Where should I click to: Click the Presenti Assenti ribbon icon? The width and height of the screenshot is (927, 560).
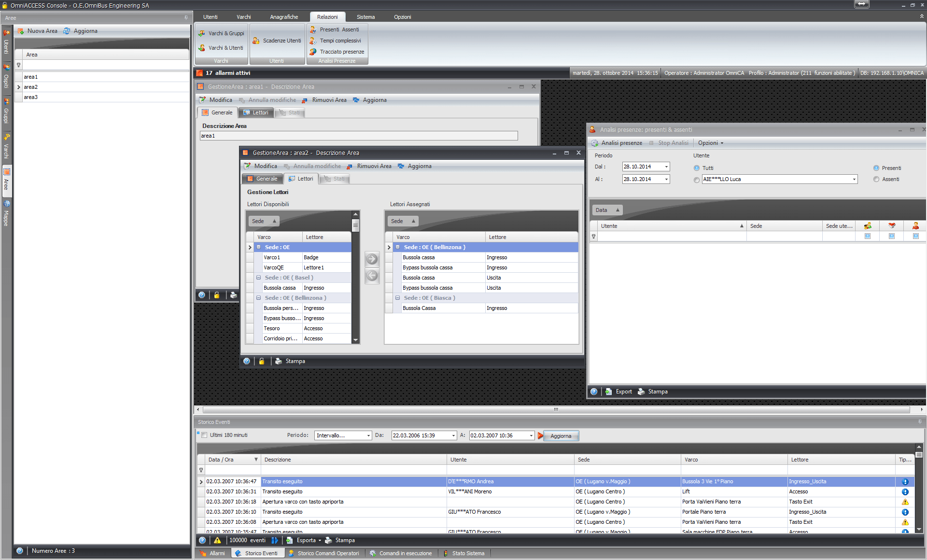313,29
